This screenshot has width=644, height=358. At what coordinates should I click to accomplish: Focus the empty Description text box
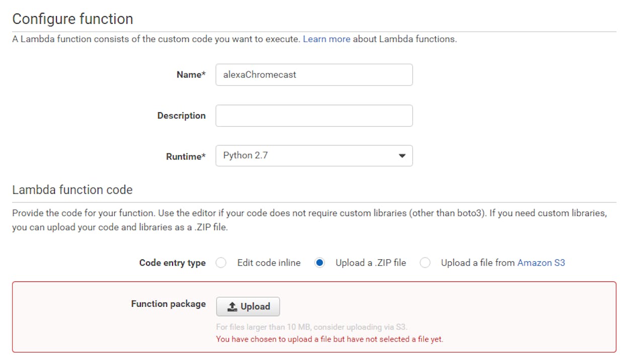click(x=314, y=115)
